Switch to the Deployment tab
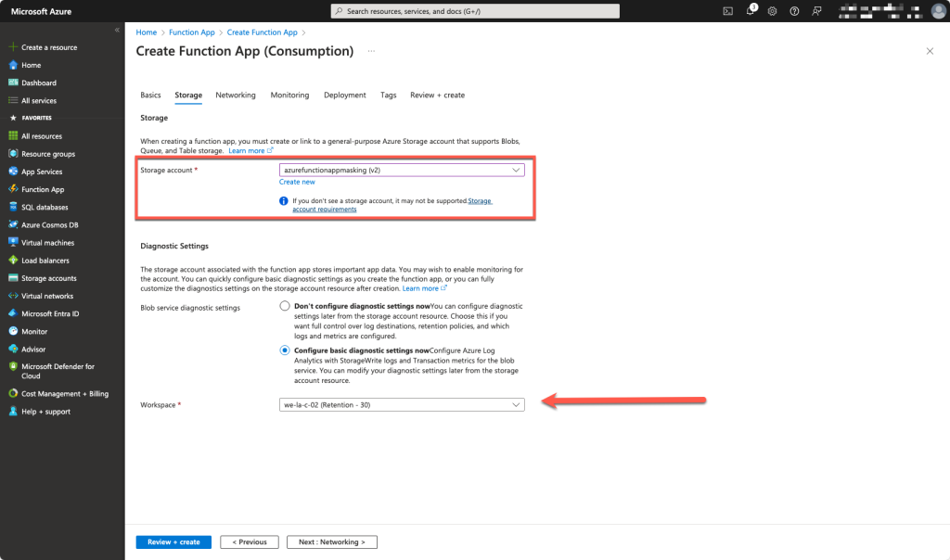950x560 pixels. pos(345,95)
